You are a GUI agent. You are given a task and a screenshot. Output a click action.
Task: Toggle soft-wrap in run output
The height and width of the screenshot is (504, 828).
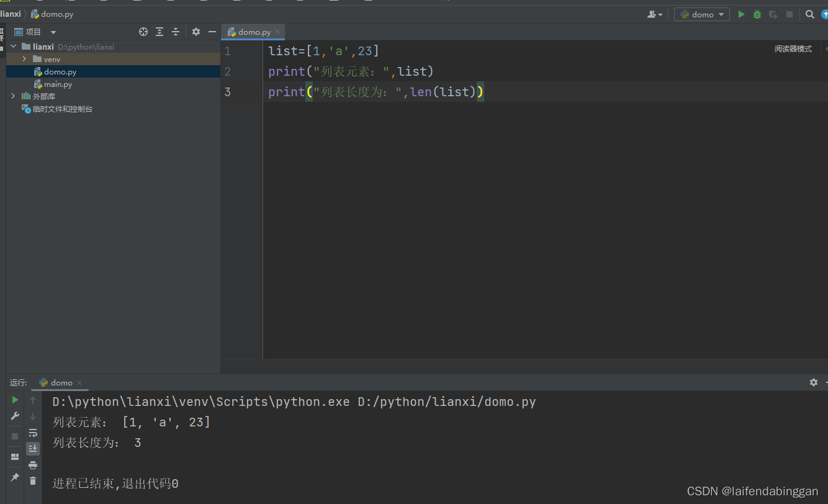point(33,433)
